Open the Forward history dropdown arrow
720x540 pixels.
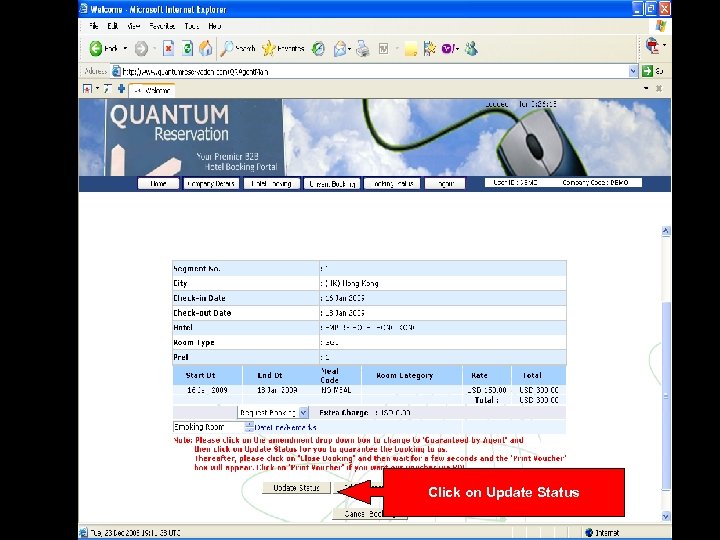pos(154,49)
